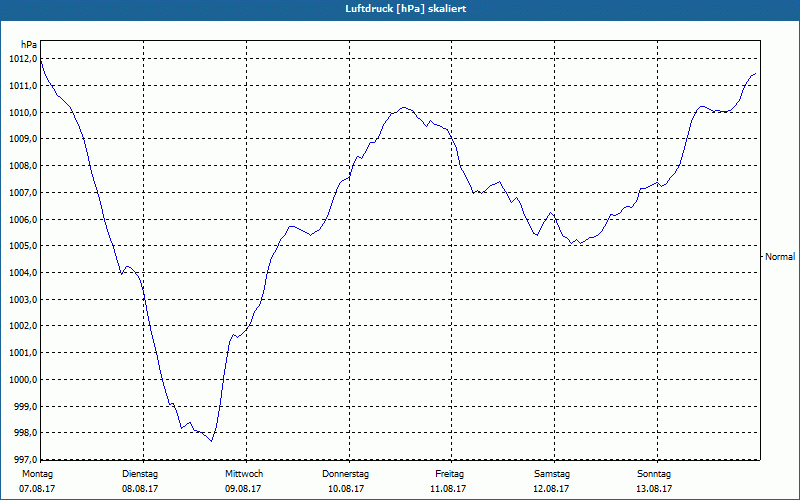Select the 'Montag' day label
This screenshot has width=800, height=500.
(x=37, y=474)
